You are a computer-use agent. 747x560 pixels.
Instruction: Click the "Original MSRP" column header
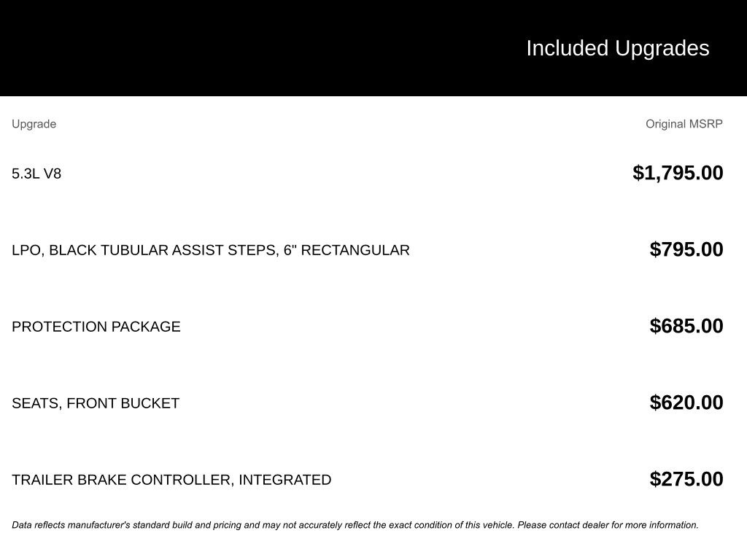coord(684,124)
